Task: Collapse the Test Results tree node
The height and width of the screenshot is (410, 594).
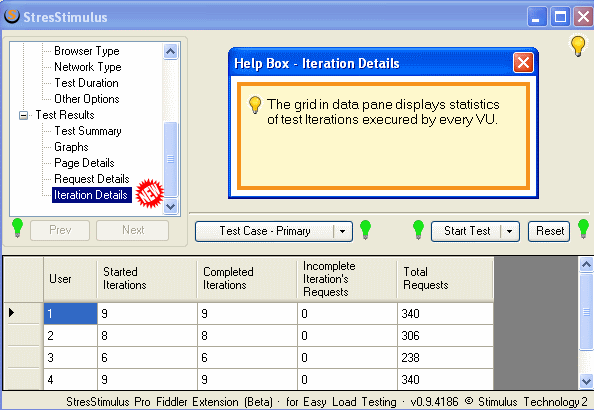Action: [x=23, y=115]
